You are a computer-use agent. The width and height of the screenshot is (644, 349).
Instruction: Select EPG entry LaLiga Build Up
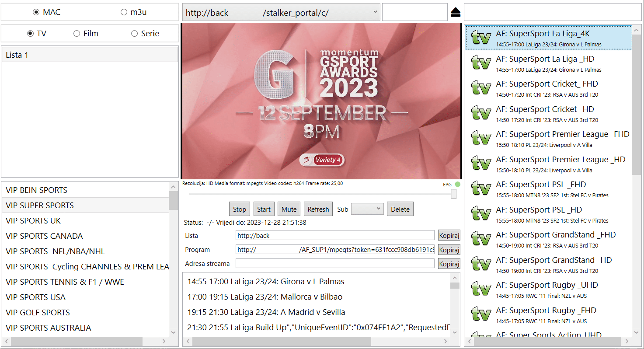(317, 328)
